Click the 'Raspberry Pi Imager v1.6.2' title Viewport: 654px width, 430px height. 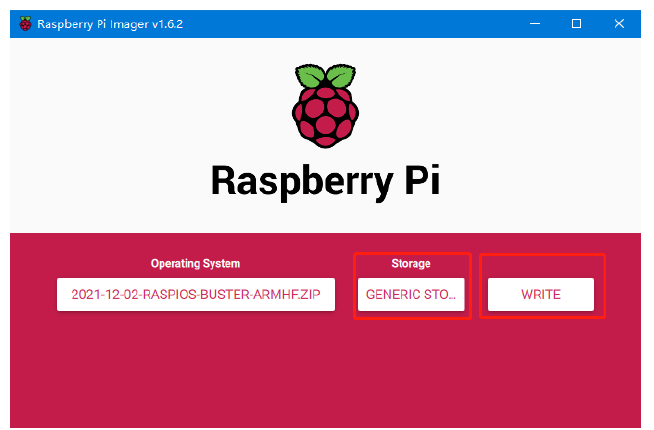[x=110, y=24]
